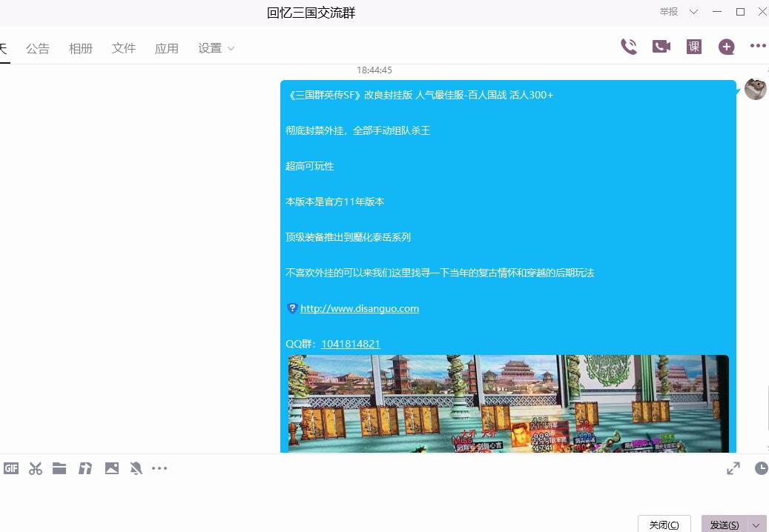
Task: Open the GIF emoji picker
Action: coord(11,468)
